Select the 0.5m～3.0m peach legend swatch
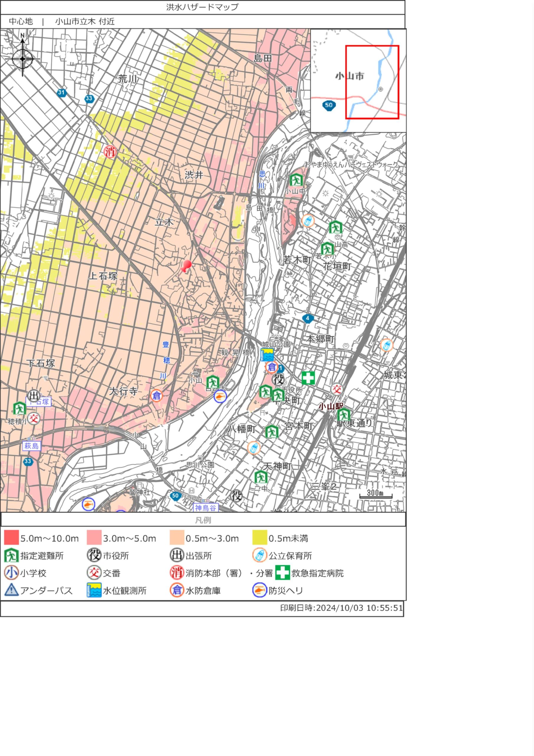 click(x=177, y=538)
